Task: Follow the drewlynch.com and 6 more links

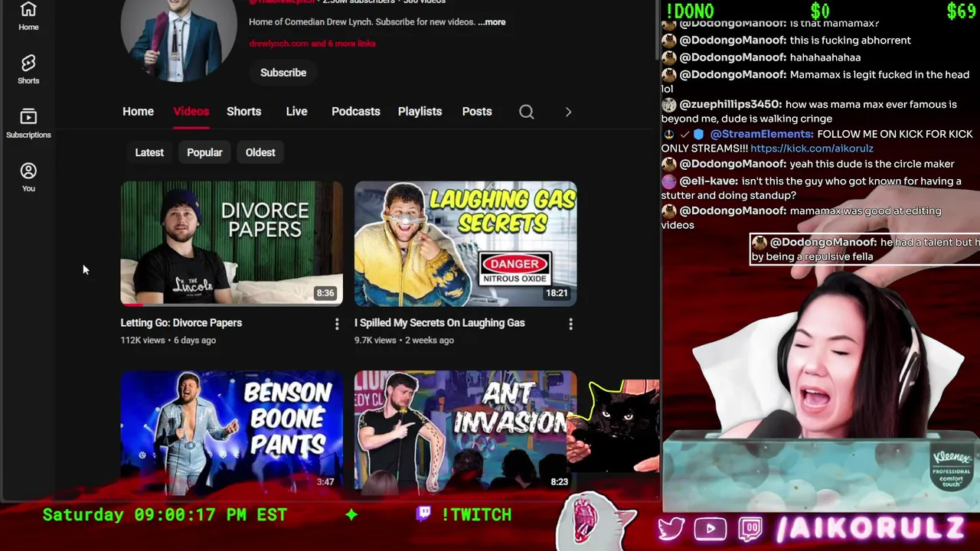Action: [x=312, y=44]
